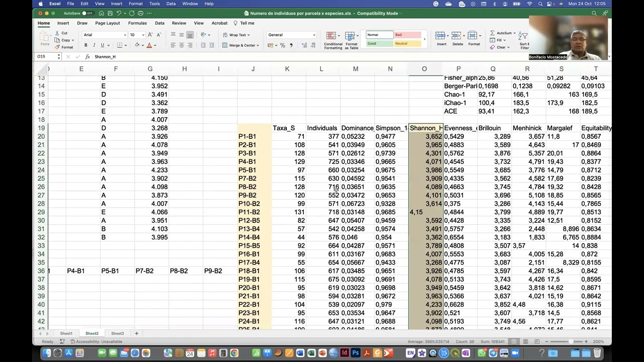Switch to the Sheet3 tab
Image resolution: width=644 pixels, height=362 pixels.
click(x=117, y=333)
